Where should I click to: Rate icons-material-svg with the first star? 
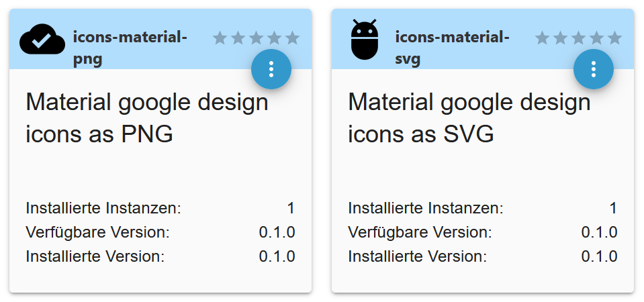click(x=542, y=38)
